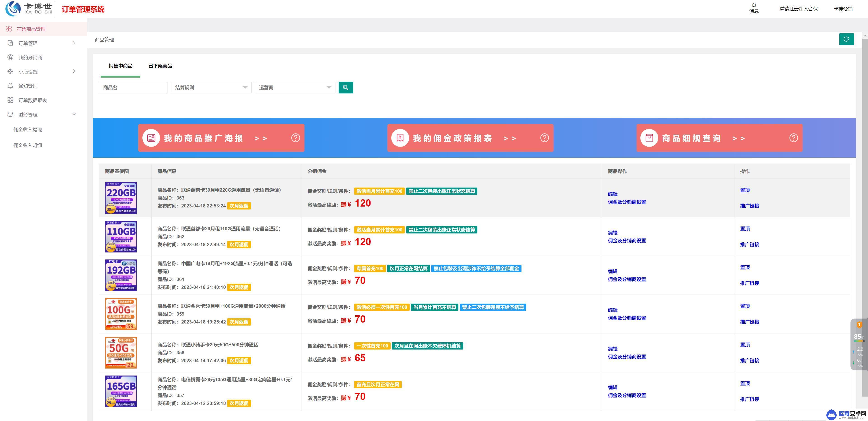The height and width of the screenshot is (421, 868).
Task: Click 邀请注册加入合伙 link
Action: coord(799,9)
